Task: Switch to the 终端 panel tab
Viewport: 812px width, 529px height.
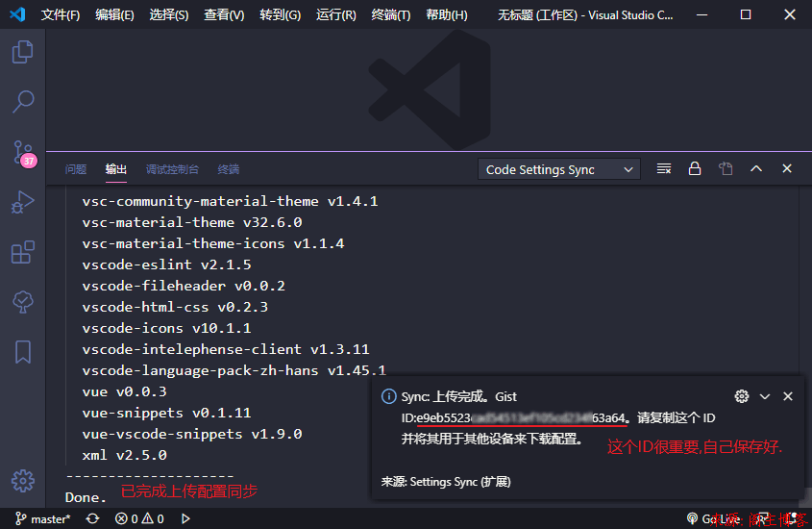Action: pos(229,169)
